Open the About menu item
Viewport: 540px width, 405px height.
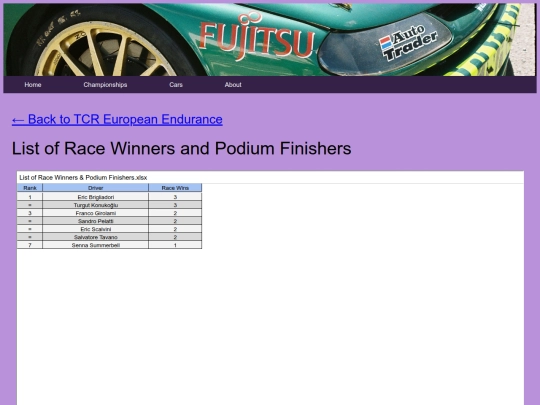click(x=233, y=85)
